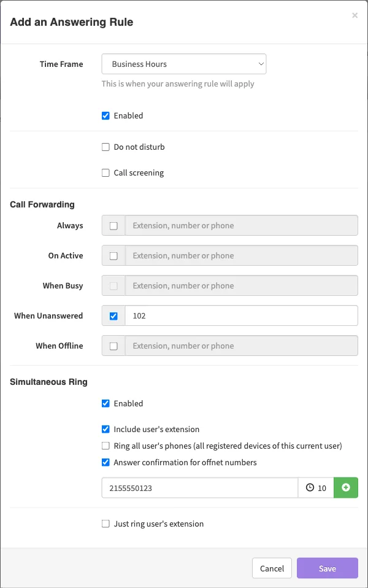
Task: Click the green add number plus icon
Action: point(346,487)
